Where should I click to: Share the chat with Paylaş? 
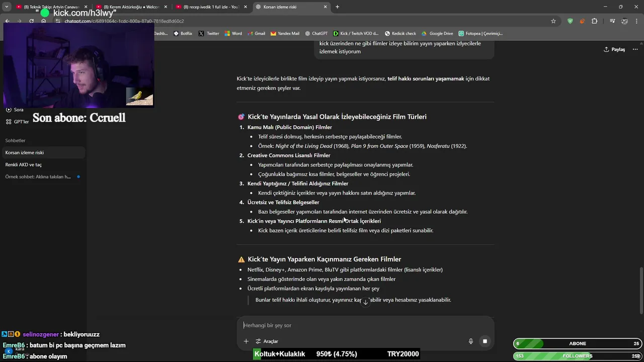(x=614, y=49)
